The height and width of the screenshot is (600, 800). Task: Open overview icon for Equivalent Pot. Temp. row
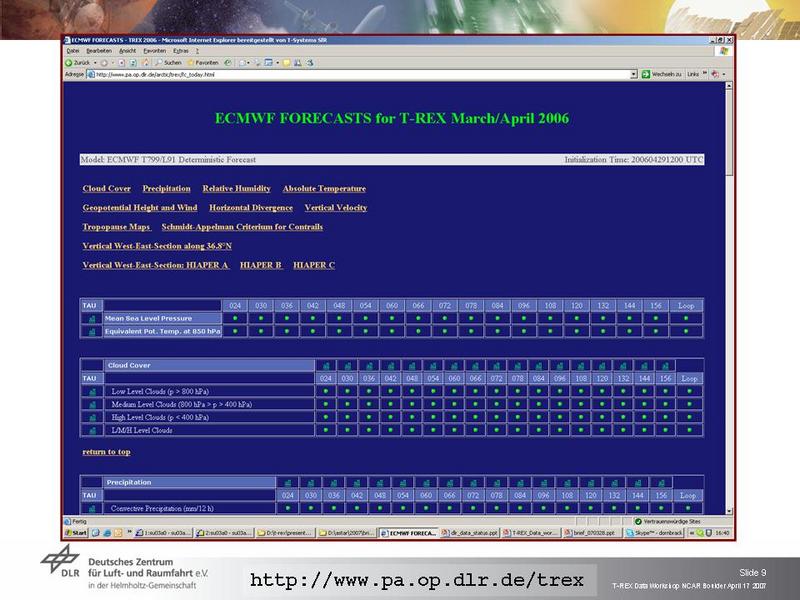click(92, 332)
